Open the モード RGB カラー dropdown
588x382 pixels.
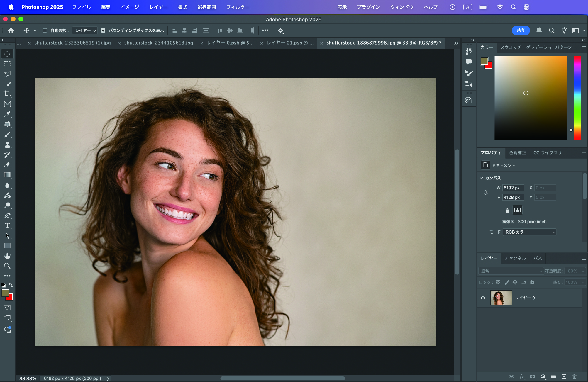coord(529,232)
